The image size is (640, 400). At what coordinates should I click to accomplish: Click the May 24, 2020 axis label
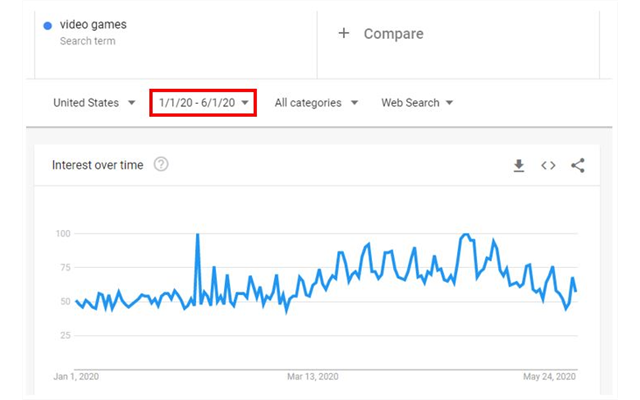(551, 376)
